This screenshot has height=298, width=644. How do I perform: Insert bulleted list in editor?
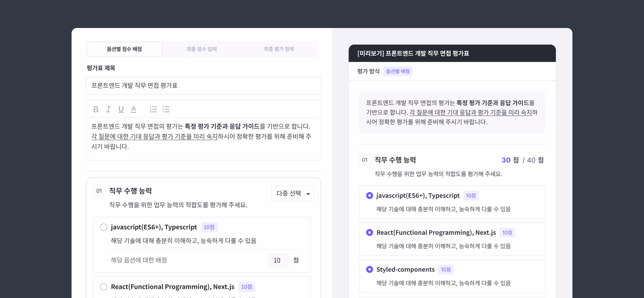click(x=166, y=109)
